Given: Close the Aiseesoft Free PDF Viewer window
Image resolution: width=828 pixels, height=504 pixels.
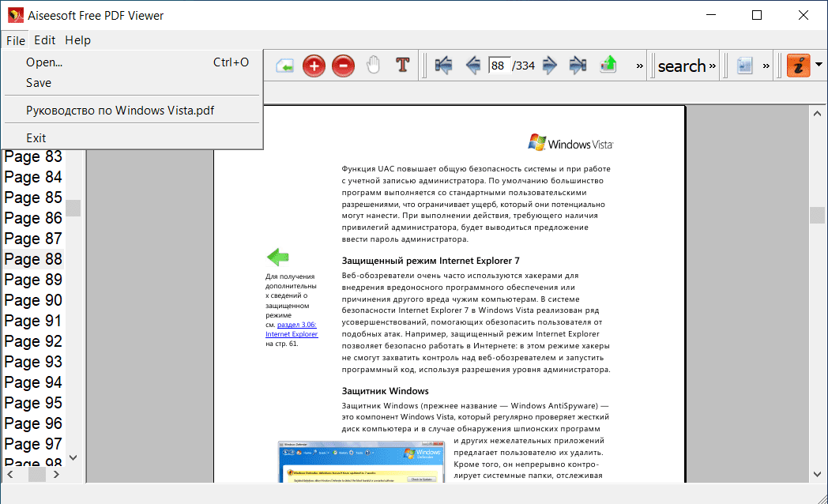Looking at the screenshot, I should tap(804, 15).
